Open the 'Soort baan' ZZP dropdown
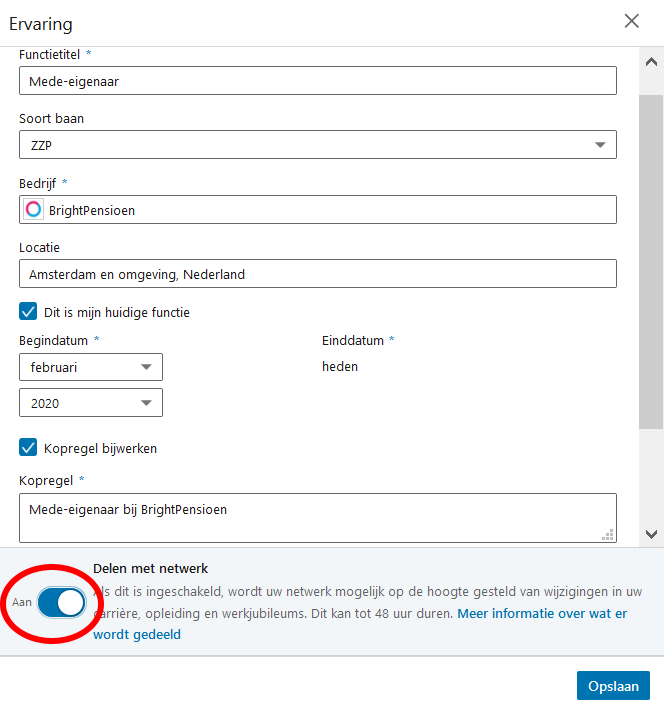Screen dimensions: 664x713 pos(318,145)
